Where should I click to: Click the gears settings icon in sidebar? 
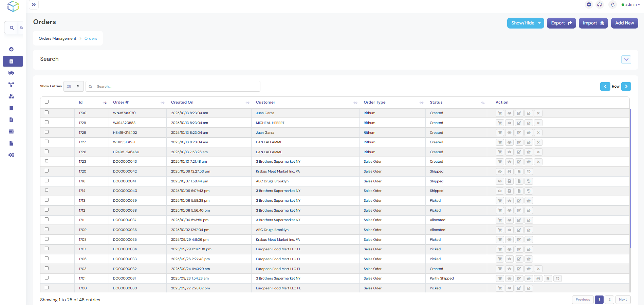[11, 155]
